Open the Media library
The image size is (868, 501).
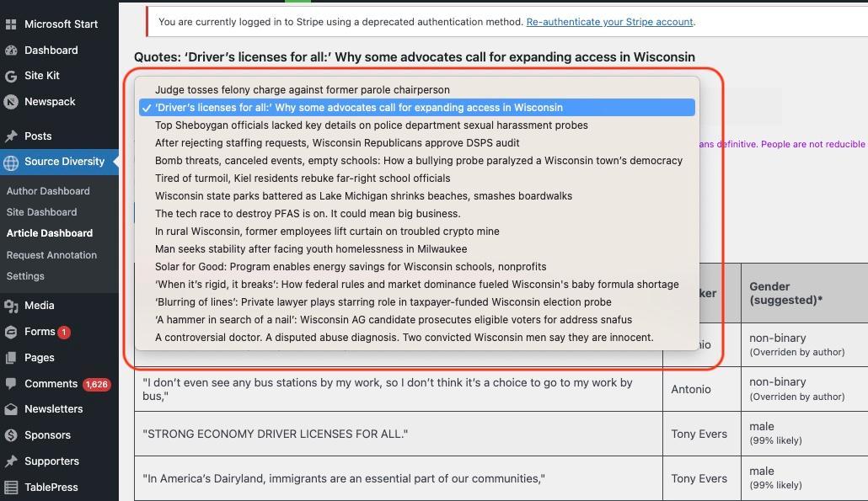pos(38,305)
